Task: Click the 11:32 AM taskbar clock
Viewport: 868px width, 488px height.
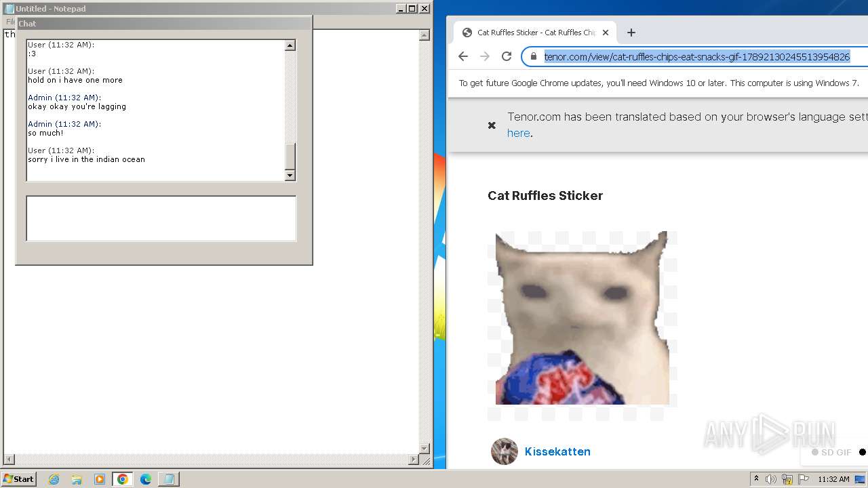Action: [x=833, y=479]
